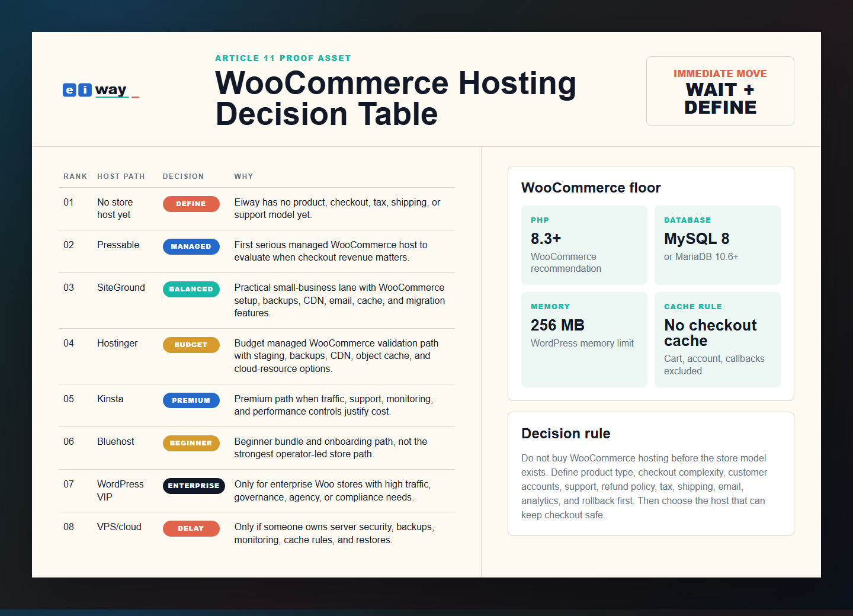Click the Kinsta reason text
Screen dimensions: 853x616
pyautogui.click(x=333, y=405)
